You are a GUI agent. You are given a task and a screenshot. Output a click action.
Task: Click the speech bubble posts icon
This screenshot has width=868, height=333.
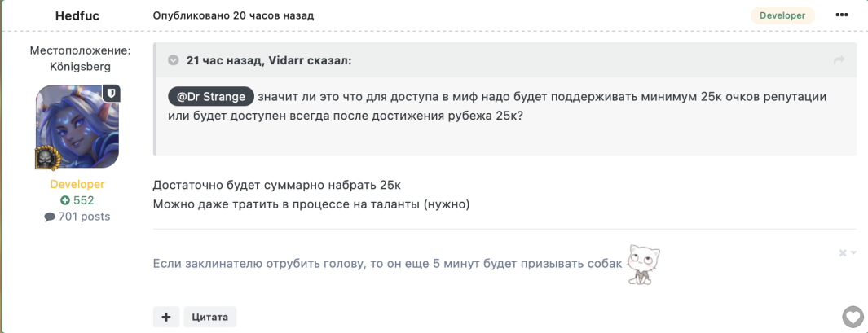50,217
